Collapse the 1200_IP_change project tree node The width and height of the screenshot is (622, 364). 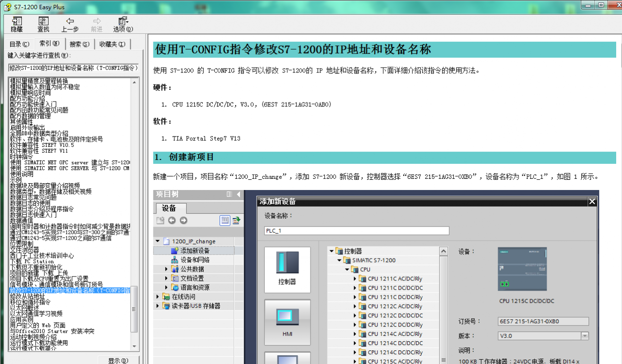point(157,242)
